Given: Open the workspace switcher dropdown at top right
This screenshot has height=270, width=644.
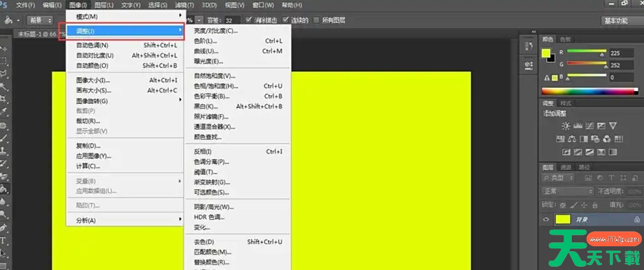Looking at the screenshot, I should [x=621, y=20].
